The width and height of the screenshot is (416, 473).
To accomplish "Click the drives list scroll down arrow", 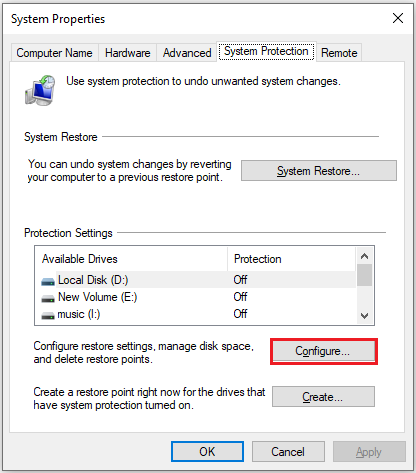I will pos(364,315).
